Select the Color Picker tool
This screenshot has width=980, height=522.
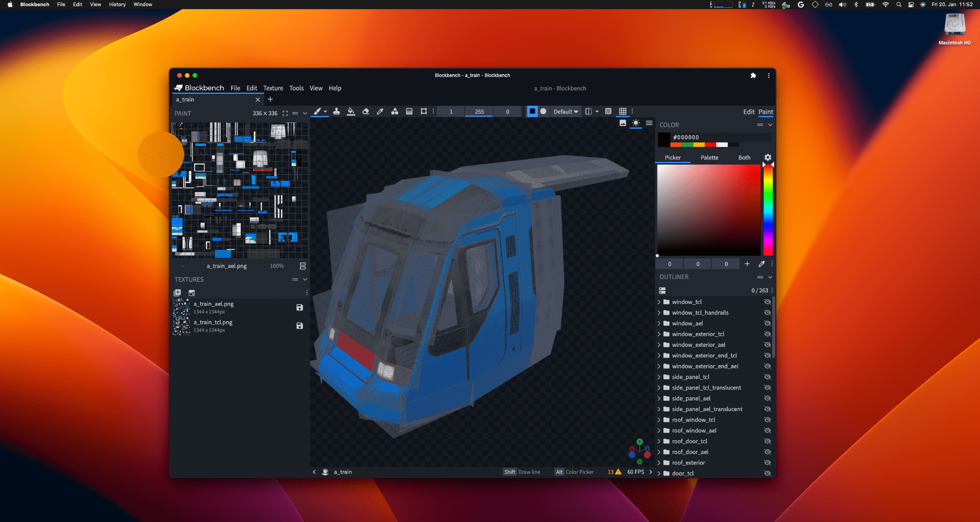380,111
